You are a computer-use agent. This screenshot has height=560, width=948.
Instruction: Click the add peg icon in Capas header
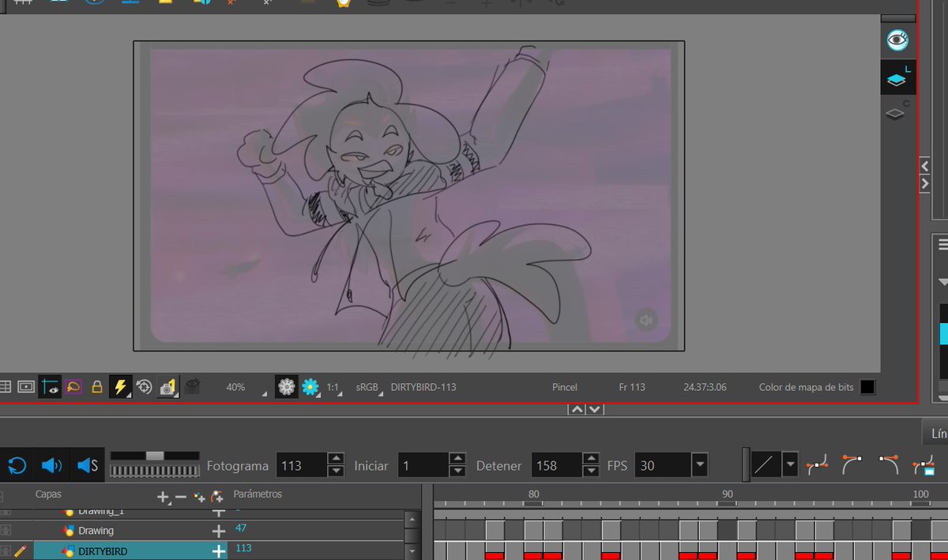(x=216, y=498)
